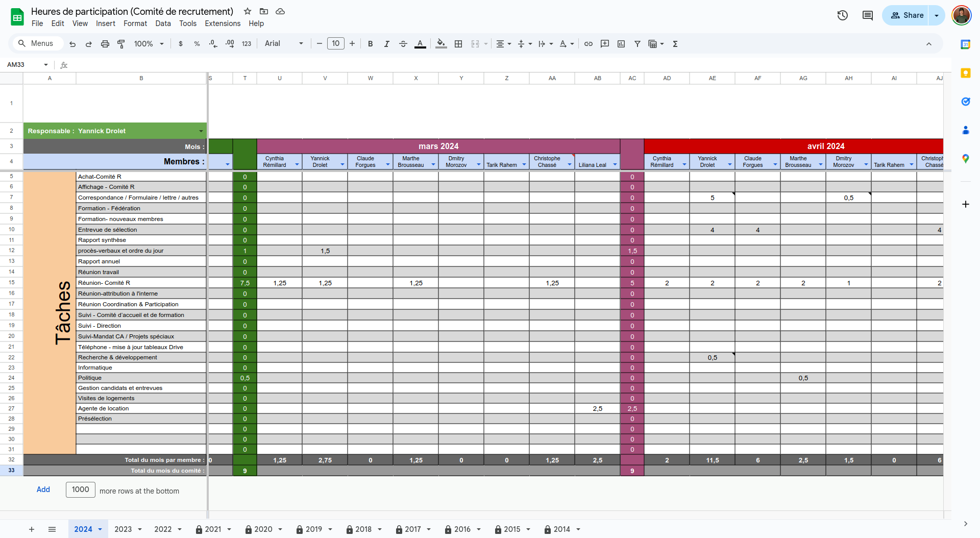
Task: Click the Add rows link
Action: pyautogui.click(x=43, y=490)
